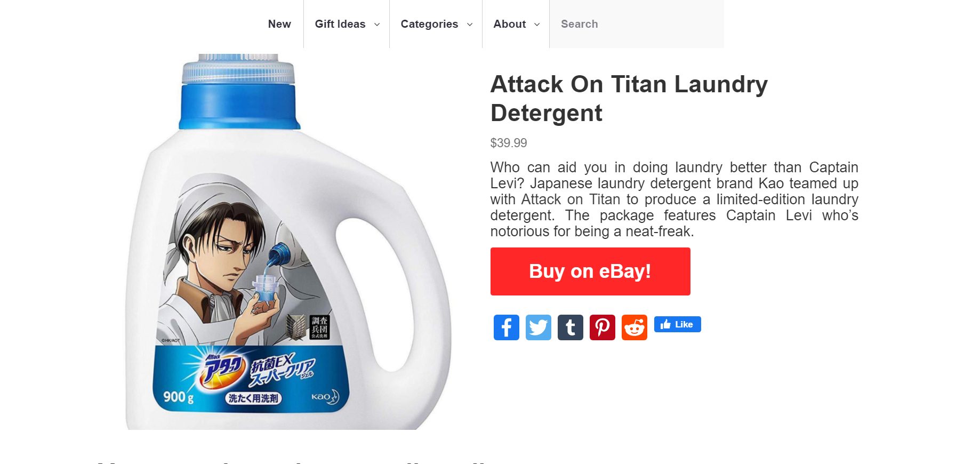This screenshot has height=464, width=980.
Task: Focus the Search input field
Action: (637, 24)
